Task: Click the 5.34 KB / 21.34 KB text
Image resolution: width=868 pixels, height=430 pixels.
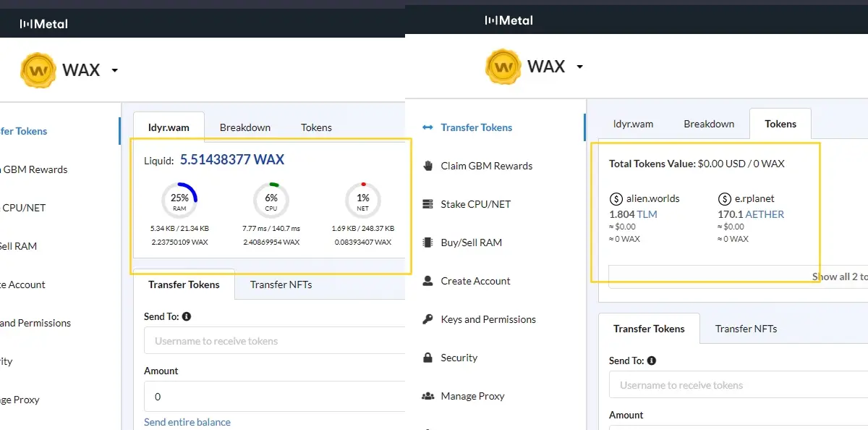Action: pos(179,228)
